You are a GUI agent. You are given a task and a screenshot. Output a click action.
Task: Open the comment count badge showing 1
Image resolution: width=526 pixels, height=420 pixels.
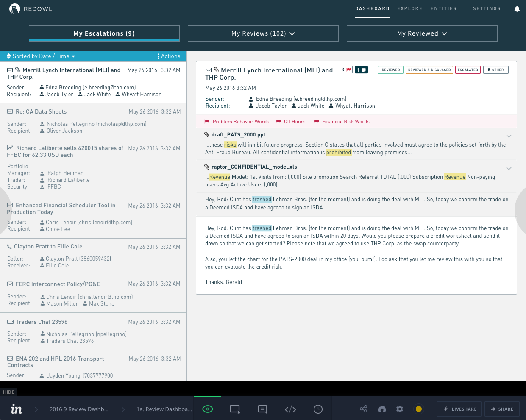(x=361, y=70)
